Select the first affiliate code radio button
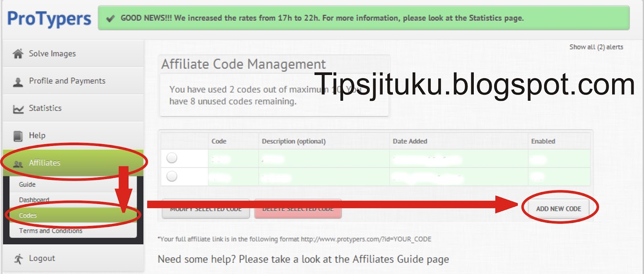Screen dimensions: 644x274 pyautogui.click(x=172, y=158)
